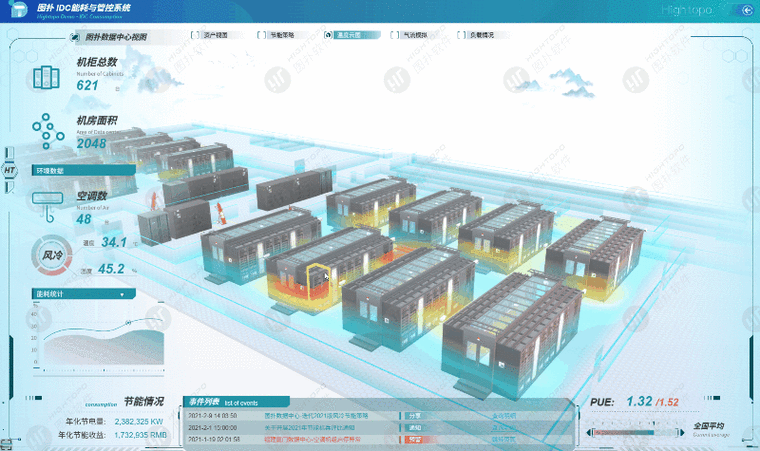Toggle the 节能策略 checkbox
The height and width of the screenshot is (451, 760).
pos(261,35)
